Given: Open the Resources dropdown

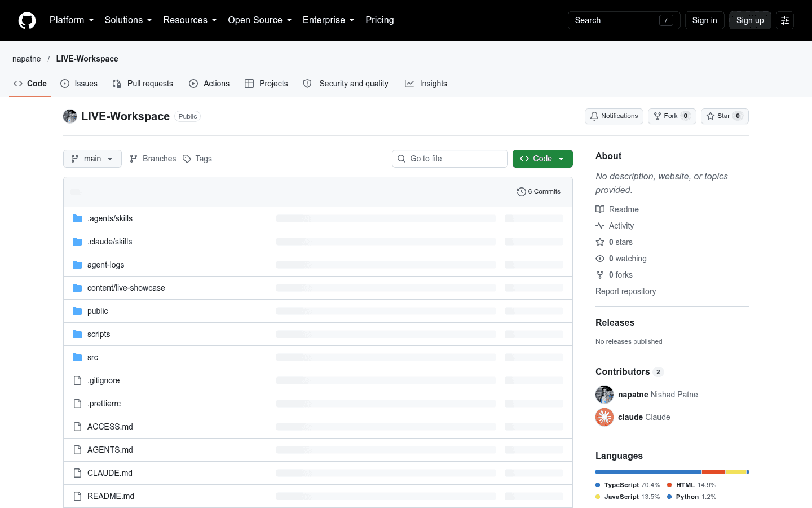Looking at the screenshot, I should 189,20.
